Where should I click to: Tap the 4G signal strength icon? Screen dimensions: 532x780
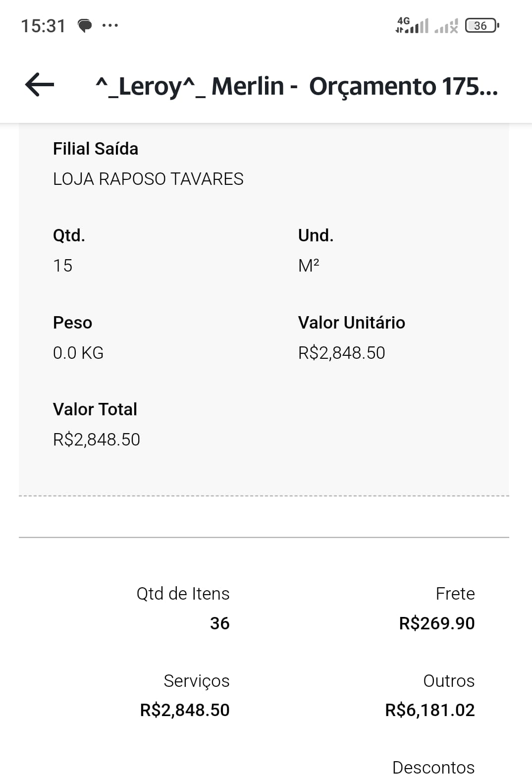click(412, 25)
